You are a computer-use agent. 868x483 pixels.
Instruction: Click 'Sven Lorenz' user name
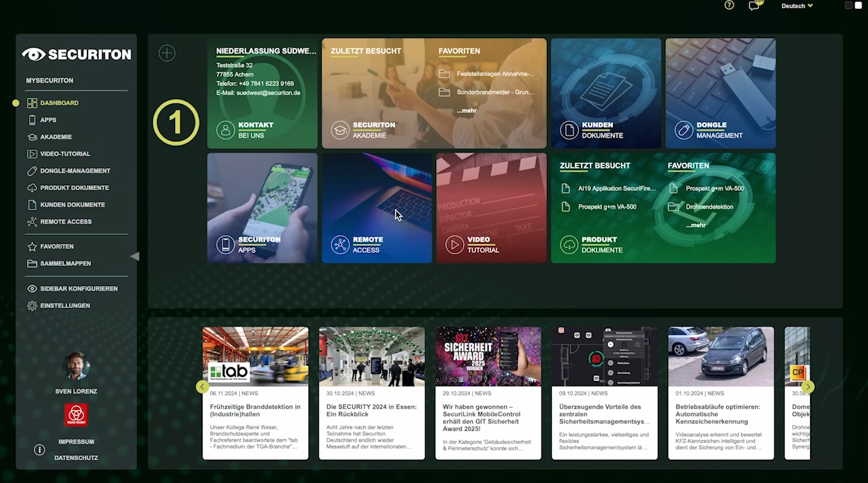coord(76,391)
